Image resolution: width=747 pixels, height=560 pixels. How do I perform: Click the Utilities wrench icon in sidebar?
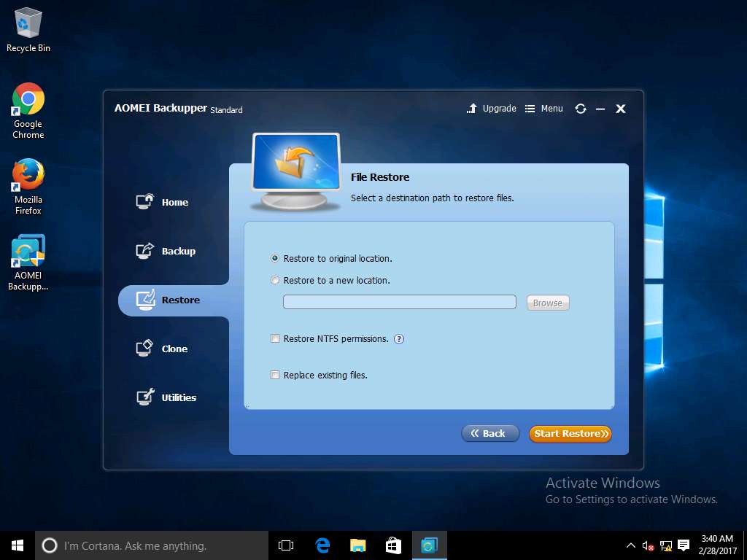tap(145, 397)
